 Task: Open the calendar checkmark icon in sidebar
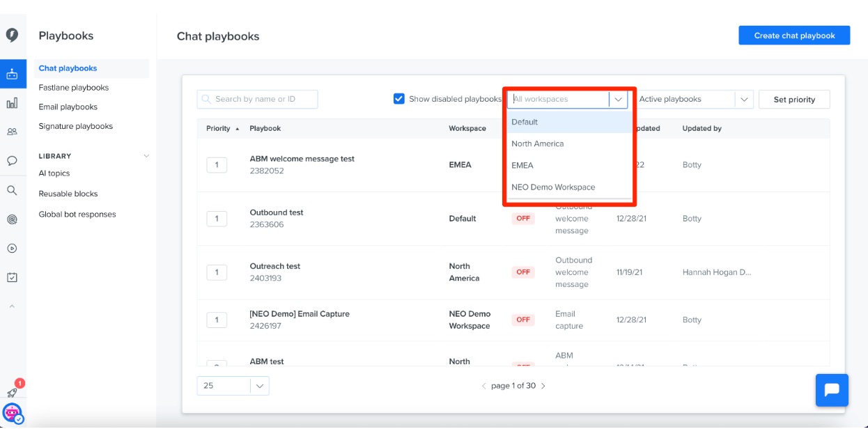tap(12, 277)
